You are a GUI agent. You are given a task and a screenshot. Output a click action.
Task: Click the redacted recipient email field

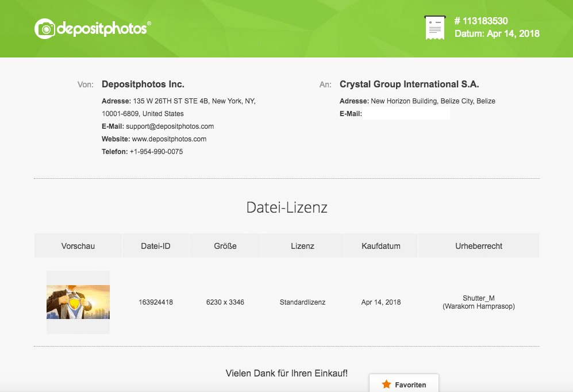[406, 114]
